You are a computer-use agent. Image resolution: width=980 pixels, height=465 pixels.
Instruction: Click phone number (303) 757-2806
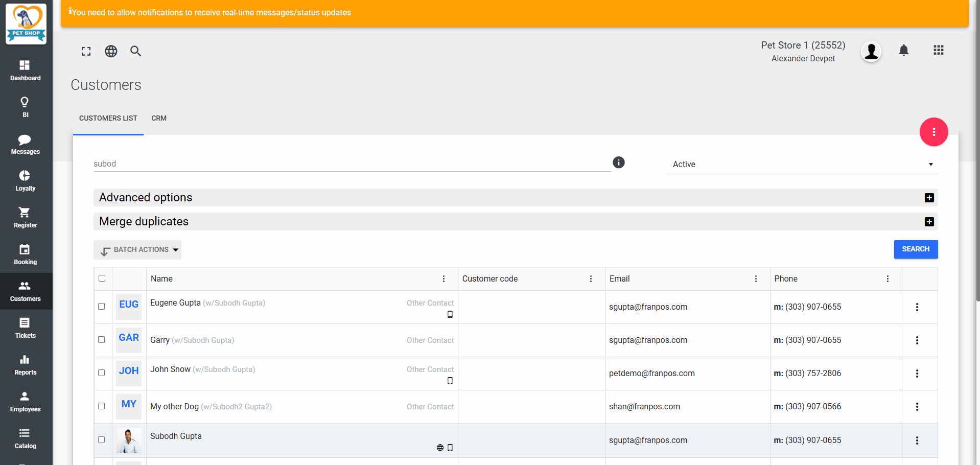click(813, 374)
